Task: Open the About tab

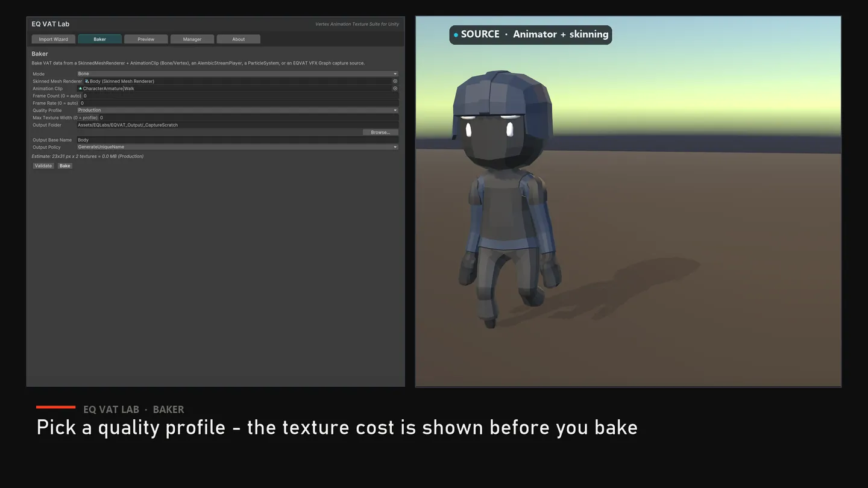Action: click(239, 39)
